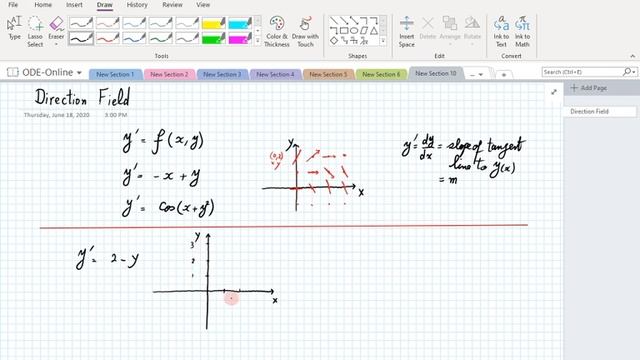The width and height of the screenshot is (640, 360).
Task: Pick the triangle shape
Action: 374,31
